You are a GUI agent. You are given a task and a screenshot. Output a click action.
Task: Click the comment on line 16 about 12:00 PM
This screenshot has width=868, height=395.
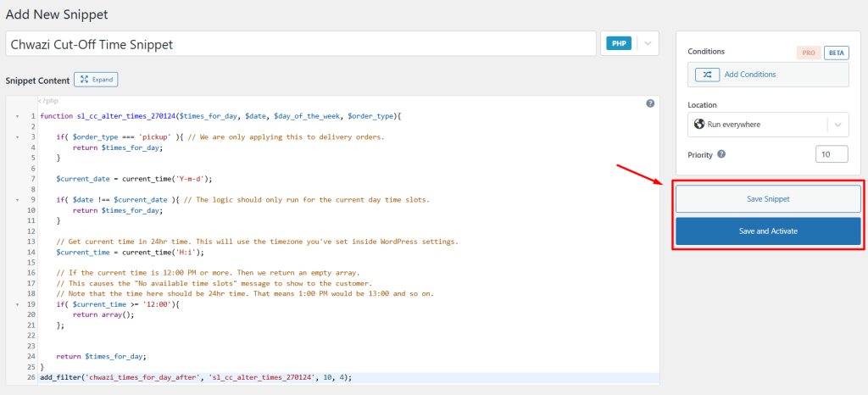point(208,273)
